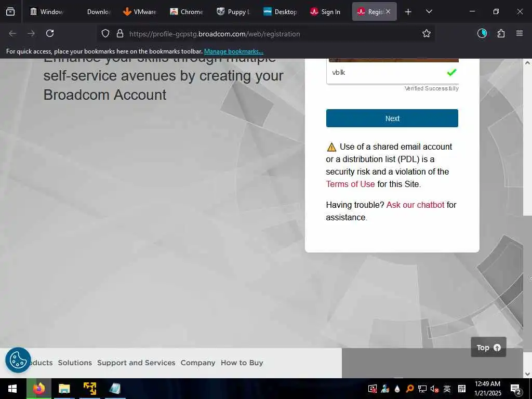Open the notepad-like taskbar app
532x399 pixels.
115,389
